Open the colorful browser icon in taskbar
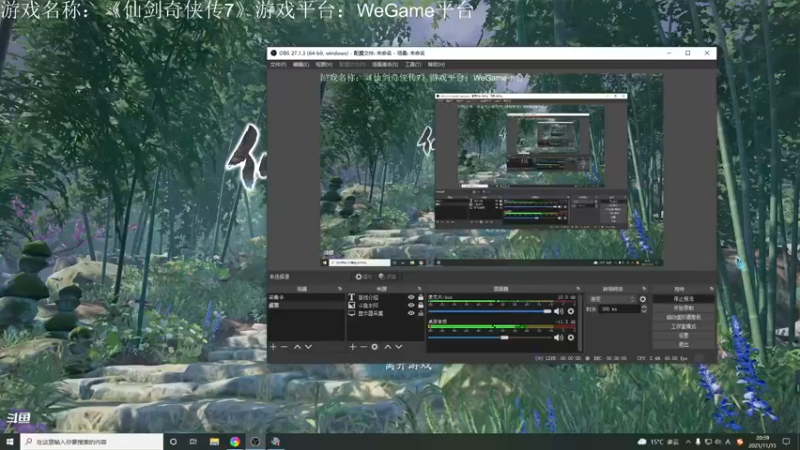Screen dimensions: 800x450 click(235, 441)
